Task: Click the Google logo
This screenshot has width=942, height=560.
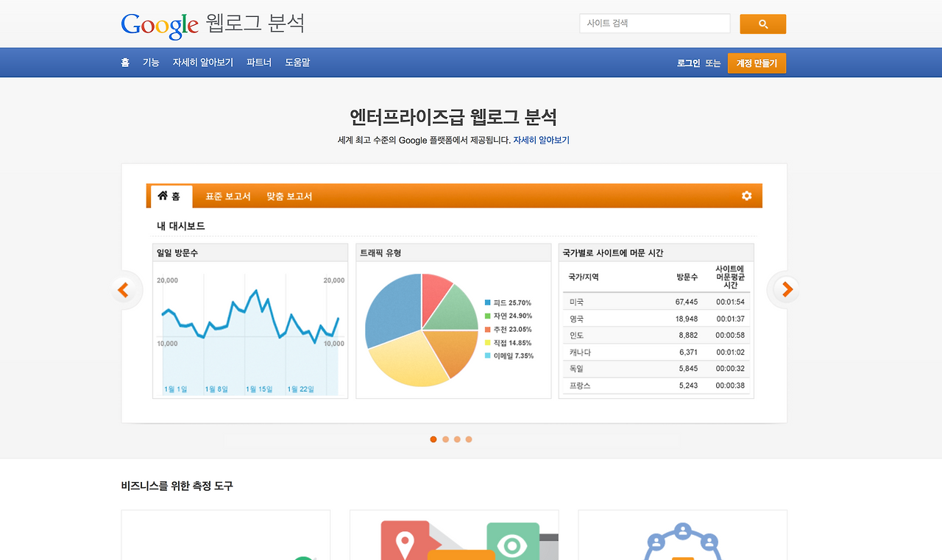Action: click(160, 25)
